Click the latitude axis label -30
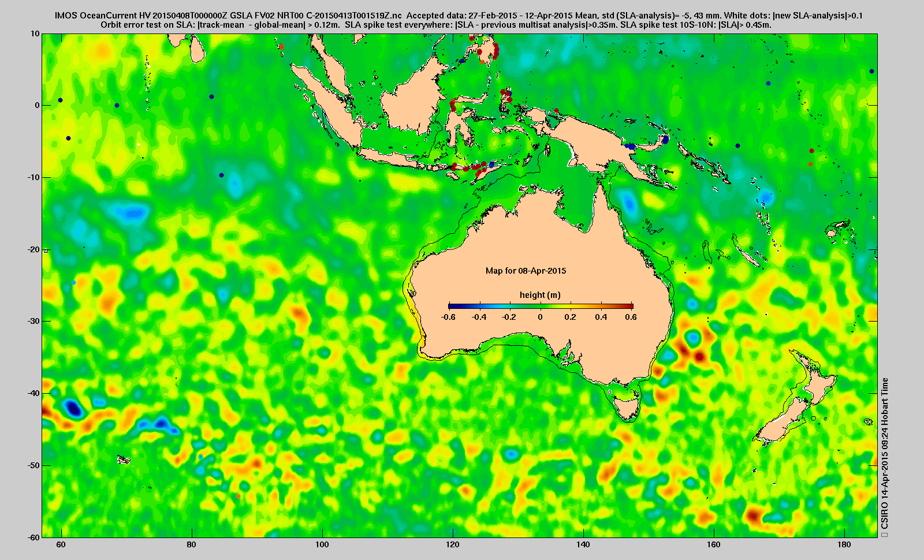The height and width of the screenshot is (560, 924). tap(33, 321)
